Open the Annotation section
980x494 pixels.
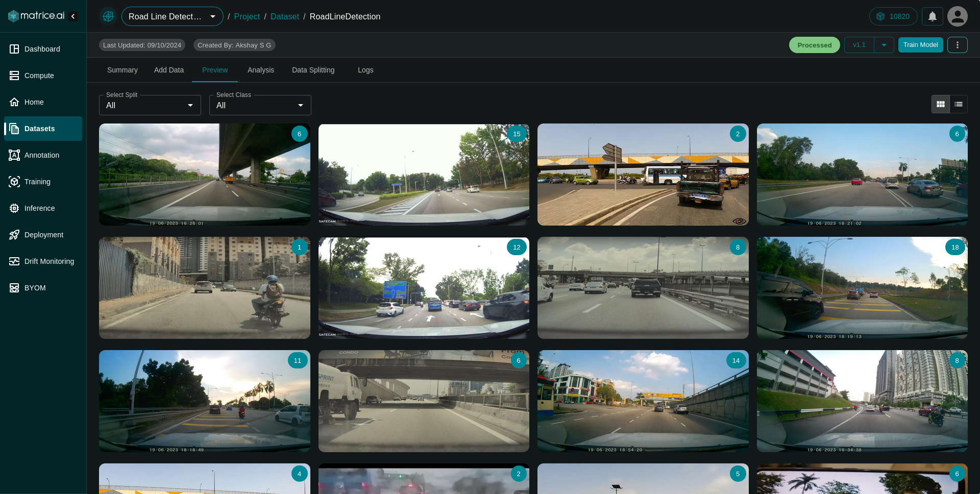[43, 155]
